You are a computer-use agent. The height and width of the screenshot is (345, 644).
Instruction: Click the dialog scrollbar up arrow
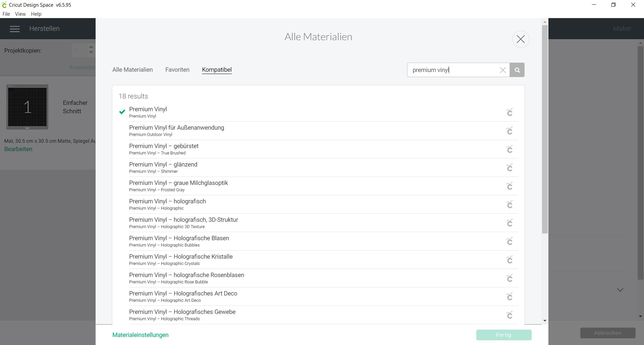coord(545,22)
